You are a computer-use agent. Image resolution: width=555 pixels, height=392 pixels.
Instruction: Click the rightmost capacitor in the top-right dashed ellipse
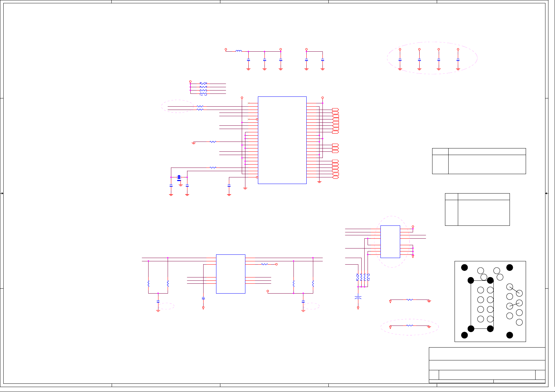(458, 60)
